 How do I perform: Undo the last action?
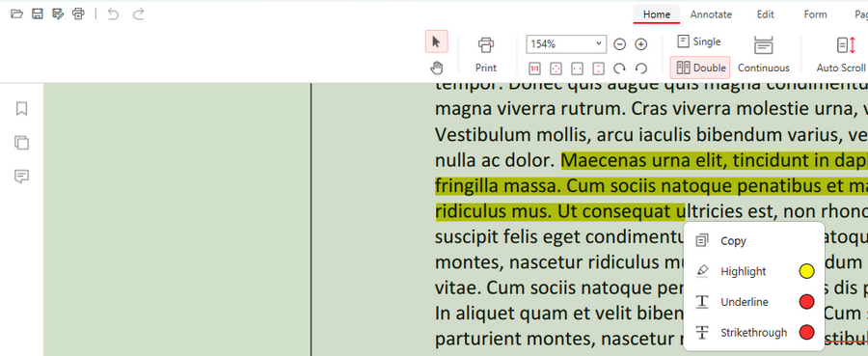[x=113, y=14]
